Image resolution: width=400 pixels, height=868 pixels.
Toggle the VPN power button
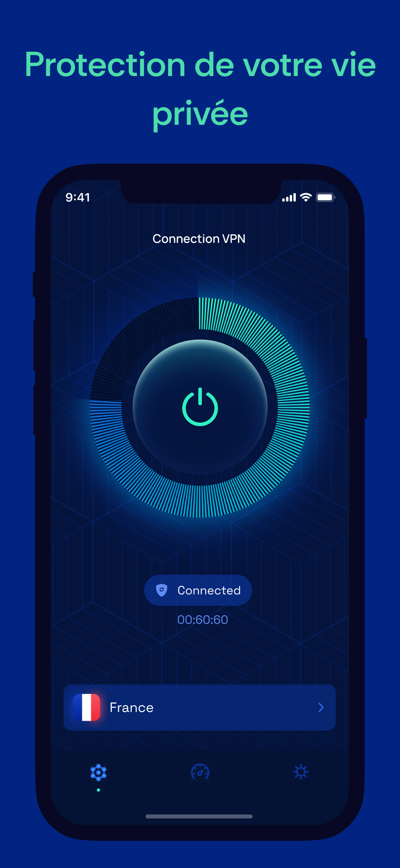tap(200, 407)
